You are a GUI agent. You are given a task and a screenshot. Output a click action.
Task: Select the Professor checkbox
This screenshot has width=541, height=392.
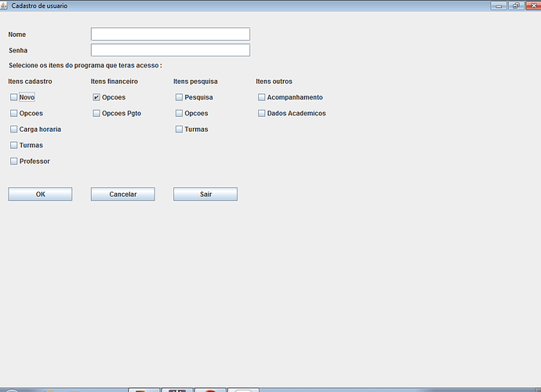click(x=14, y=162)
